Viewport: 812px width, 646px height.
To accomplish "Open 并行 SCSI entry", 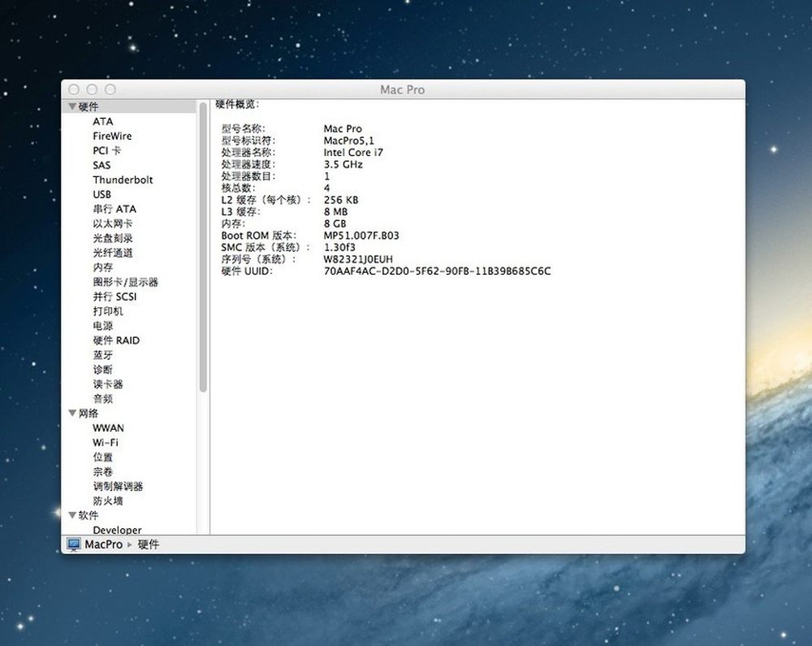I will click(115, 297).
